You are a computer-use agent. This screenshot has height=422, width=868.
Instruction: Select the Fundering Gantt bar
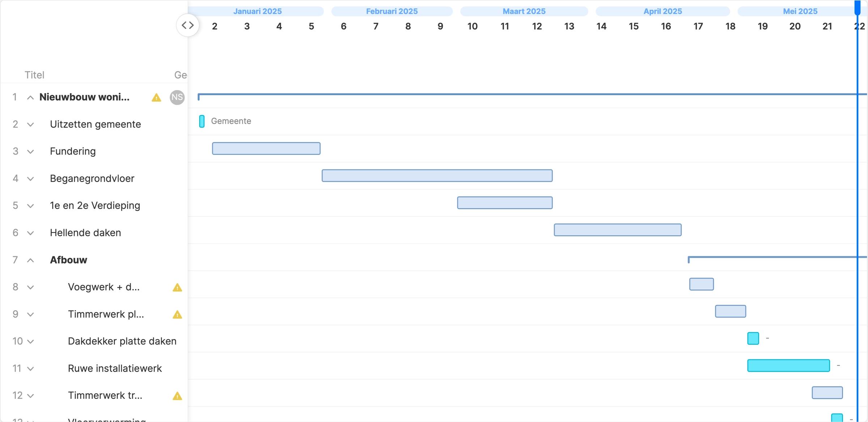click(x=266, y=148)
